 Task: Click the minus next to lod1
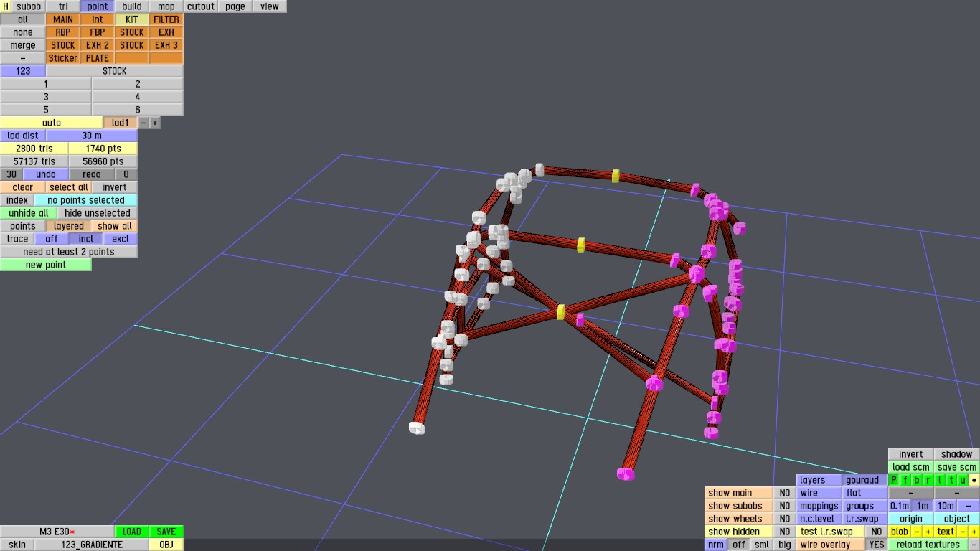coord(143,123)
